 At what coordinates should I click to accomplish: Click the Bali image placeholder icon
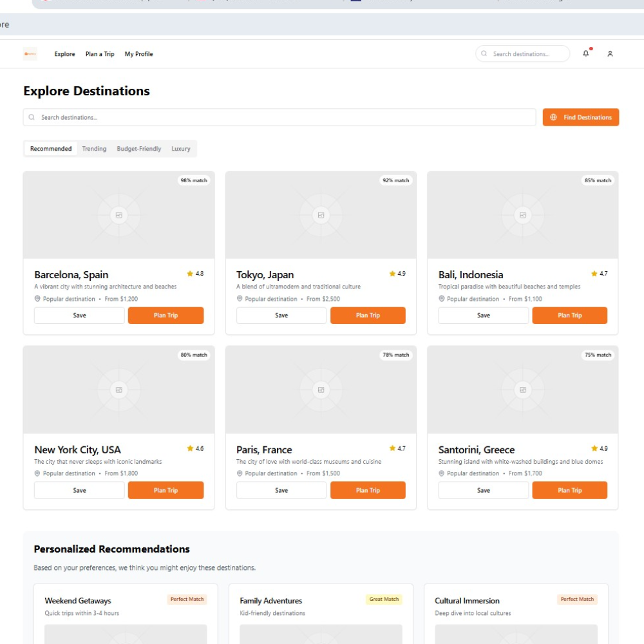coord(523,215)
